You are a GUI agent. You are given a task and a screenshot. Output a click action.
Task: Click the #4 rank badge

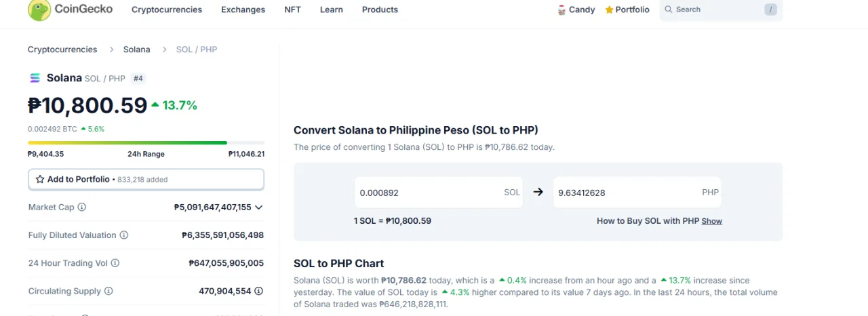[138, 79]
